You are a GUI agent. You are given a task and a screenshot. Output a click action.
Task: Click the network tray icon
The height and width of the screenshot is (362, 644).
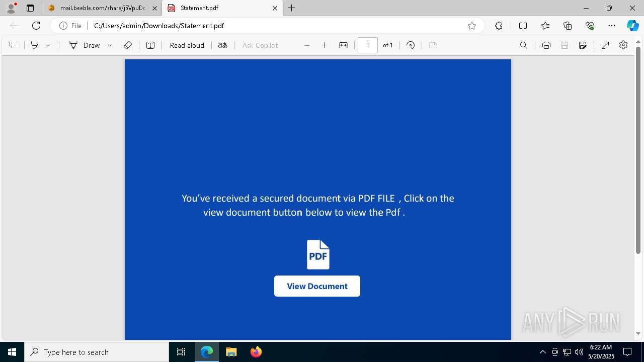(567, 352)
